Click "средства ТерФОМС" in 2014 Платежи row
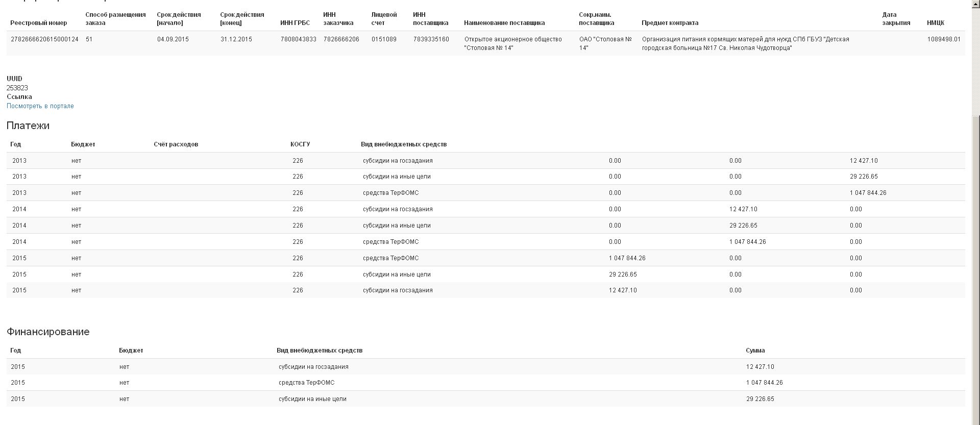 coord(391,242)
